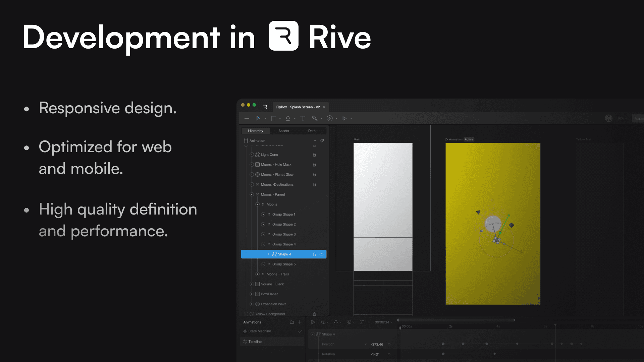This screenshot has height=362, width=644.
Task: Click the timeline interpolation curve icon
Action: pos(362,322)
